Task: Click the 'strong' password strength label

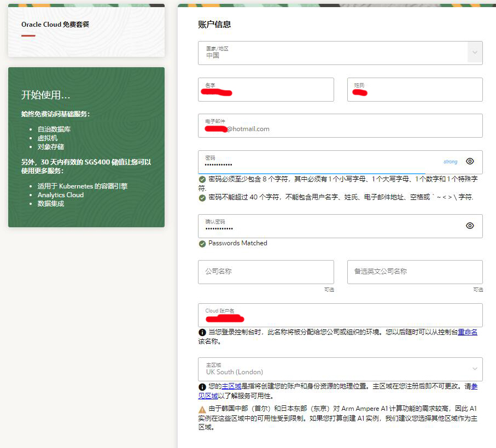Action: click(x=450, y=162)
